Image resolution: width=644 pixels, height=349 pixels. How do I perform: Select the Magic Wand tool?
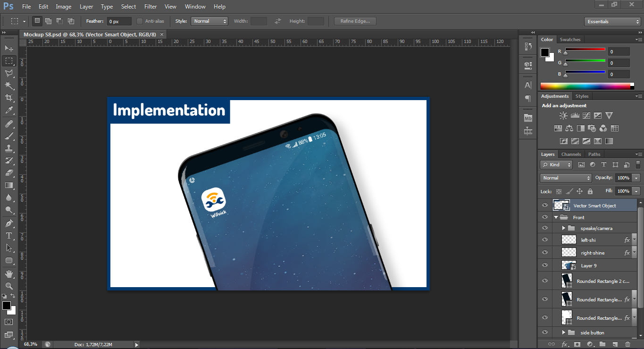[x=9, y=85]
